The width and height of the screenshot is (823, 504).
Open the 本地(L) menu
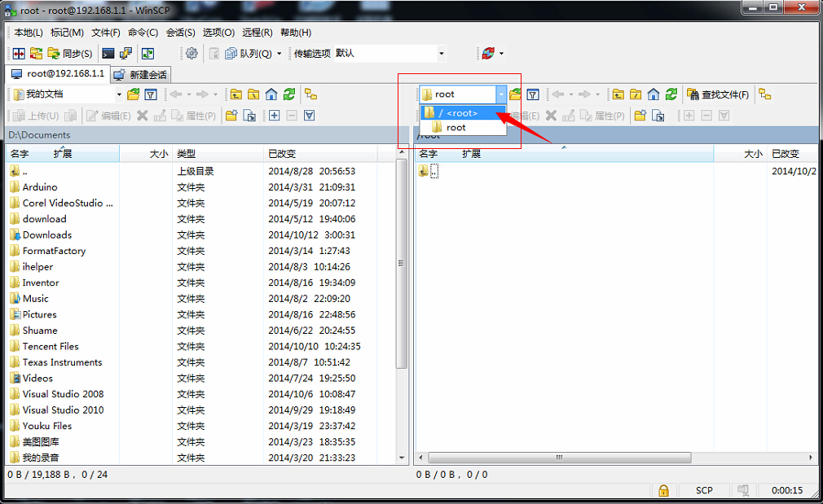(29, 33)
